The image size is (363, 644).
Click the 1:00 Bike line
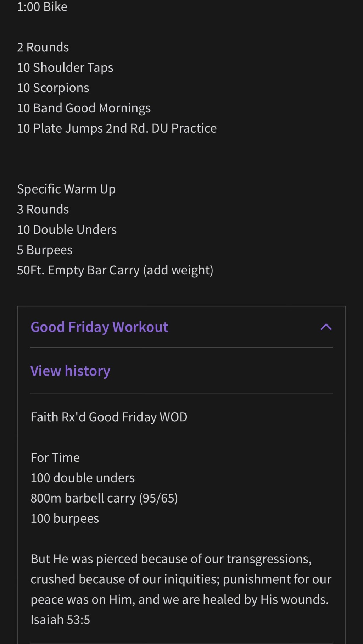tap(42, 7)
